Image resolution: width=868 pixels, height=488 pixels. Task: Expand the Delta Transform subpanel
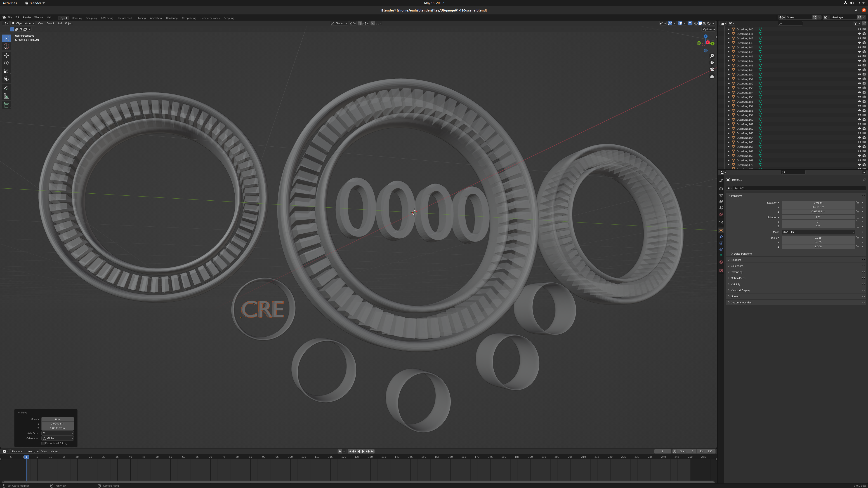click(x=742, y=253)
